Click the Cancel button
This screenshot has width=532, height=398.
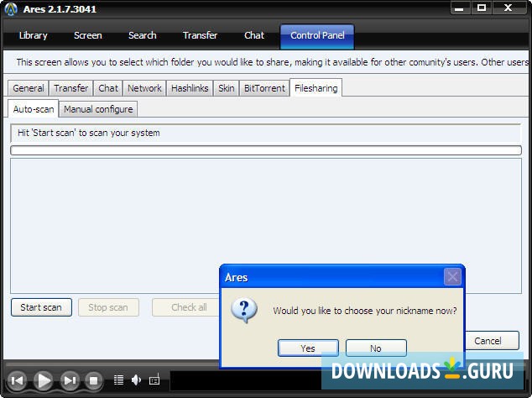pyautogui.click(x=491, y=341)
